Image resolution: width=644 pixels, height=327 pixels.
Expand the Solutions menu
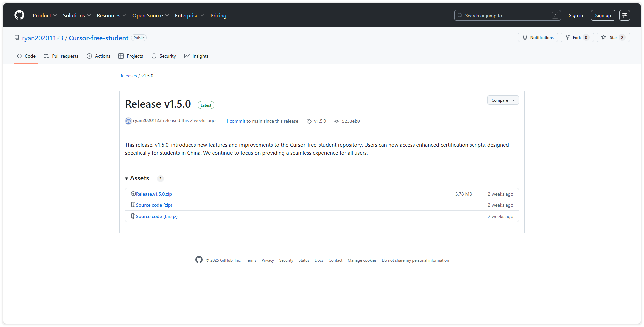point(77,16)
